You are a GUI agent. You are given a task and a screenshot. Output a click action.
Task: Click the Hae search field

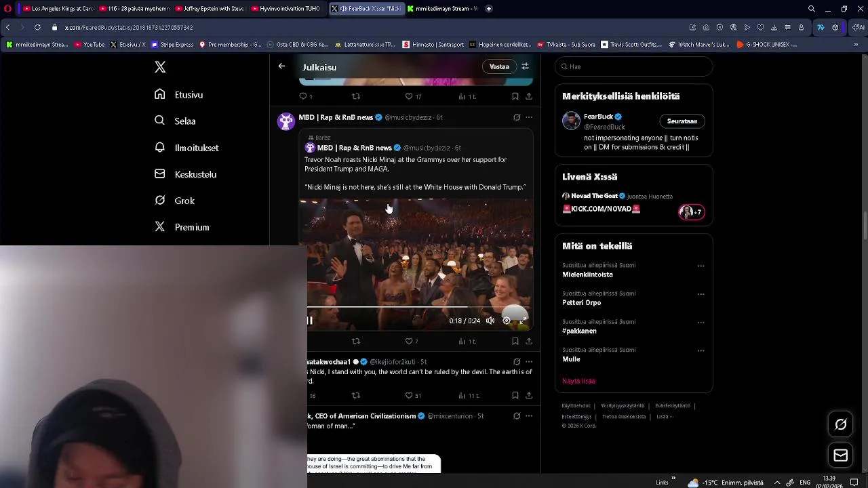click(633, 66)
